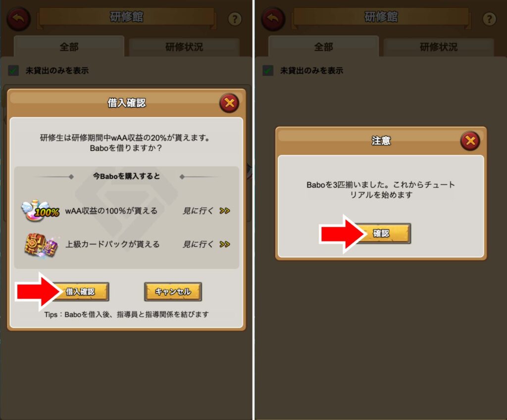Click the キャンセル button
Screen dimensions: 507x420
[173, 292]
